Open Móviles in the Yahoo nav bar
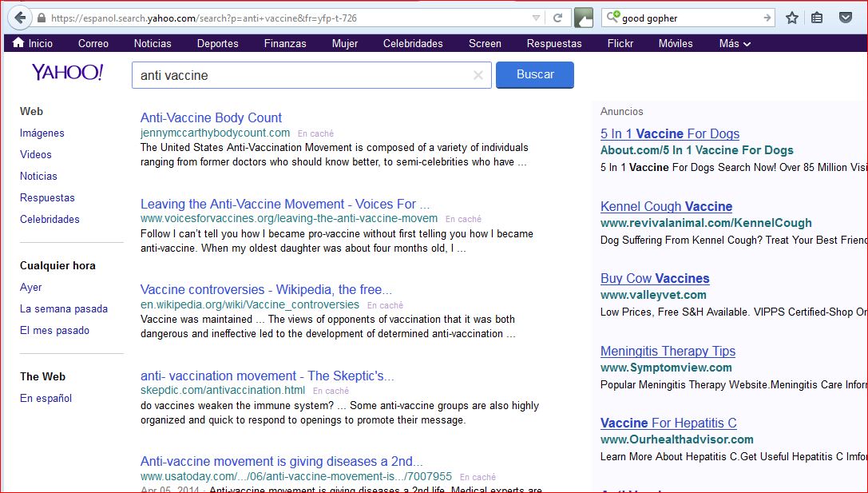This screenshot has height=493, width=868. click(x=676, y=43)
